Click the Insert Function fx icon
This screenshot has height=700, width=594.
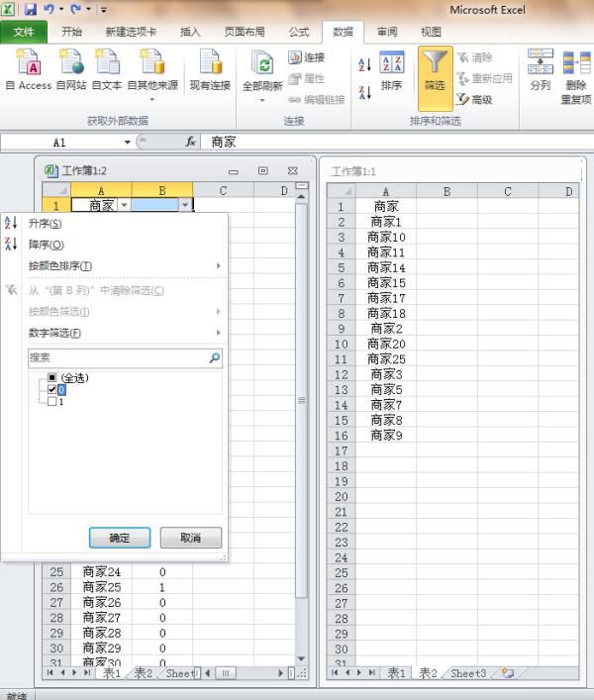tap(190, 142)
